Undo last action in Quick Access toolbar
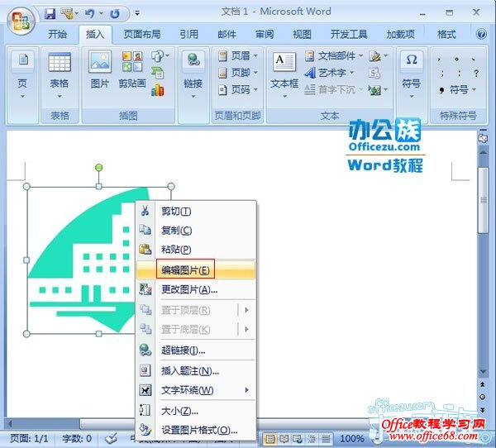This screenshot has width=496, height=448. [x=90, y=13]
